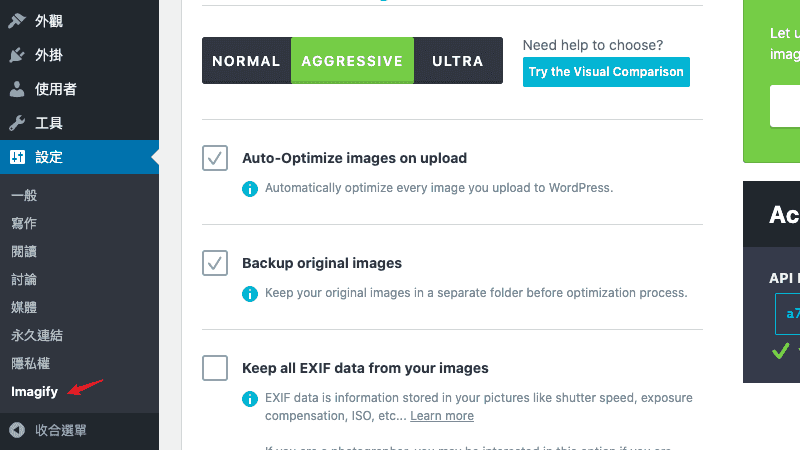800x450 pixels.
Task: Click the collapse menu arrow icon
Action: click(x=17, y=430)
